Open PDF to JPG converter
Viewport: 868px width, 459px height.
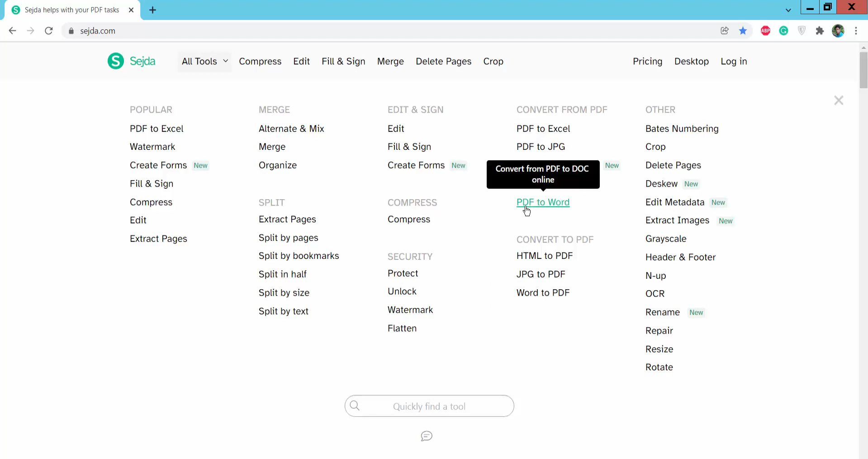pos(541,147)
